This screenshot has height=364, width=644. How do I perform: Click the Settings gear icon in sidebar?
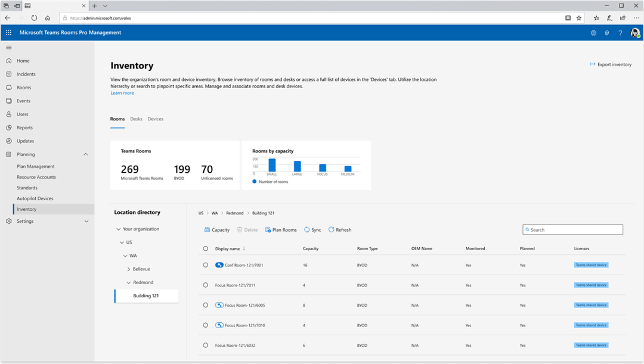click(8, 221)
